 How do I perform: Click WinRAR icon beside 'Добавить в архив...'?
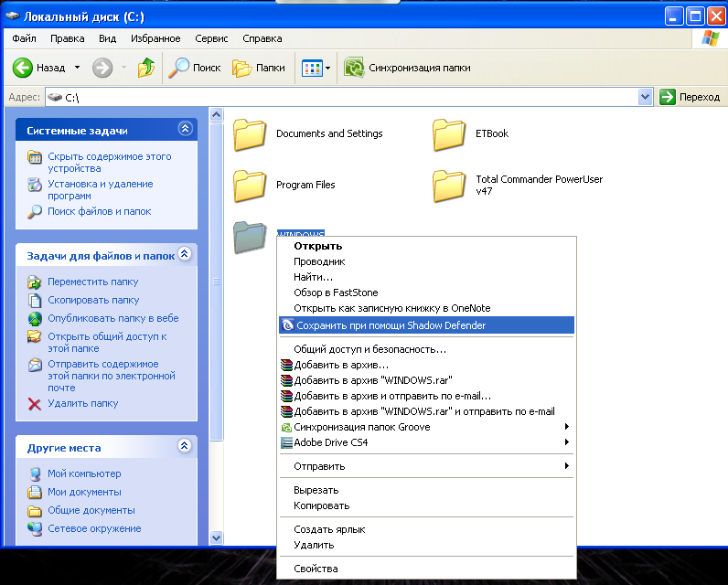point(286,365)
